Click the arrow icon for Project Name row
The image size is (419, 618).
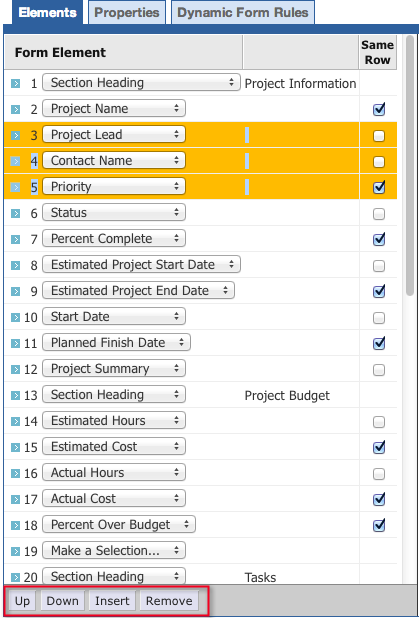click(x=15, y=110)
